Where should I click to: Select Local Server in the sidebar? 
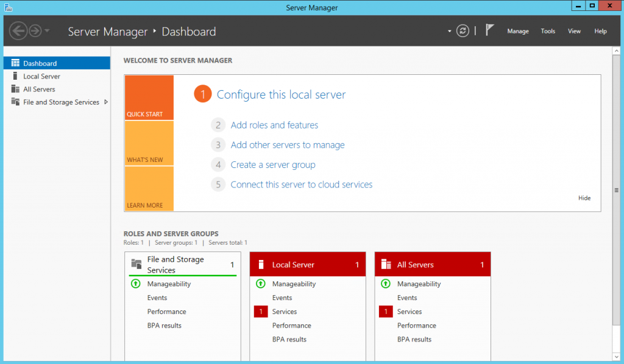pos(57,76)
